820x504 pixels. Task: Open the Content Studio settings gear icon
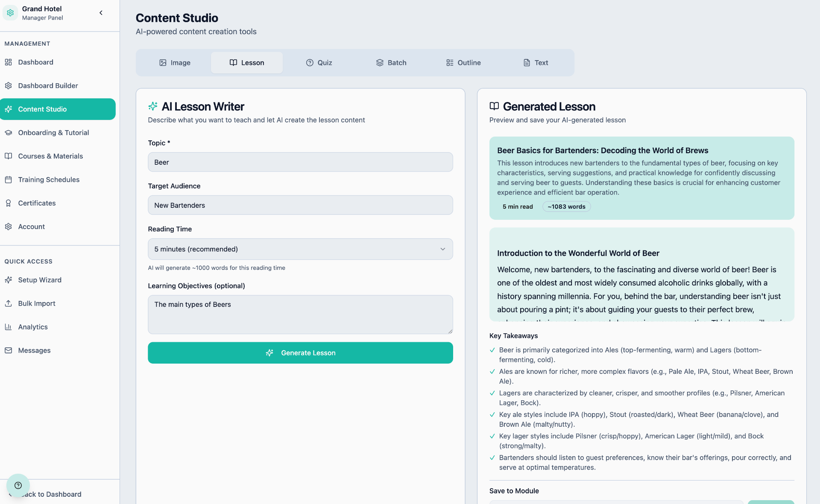[x=9, y=109]
